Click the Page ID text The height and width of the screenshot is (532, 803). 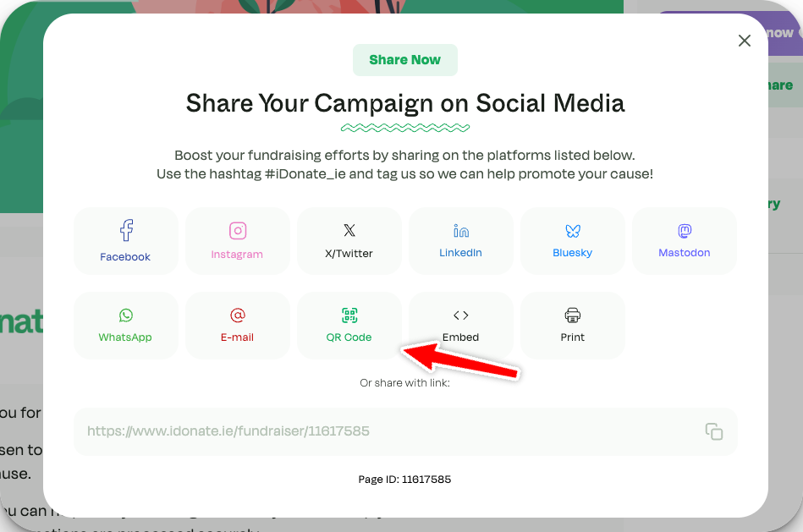(404, 480)
